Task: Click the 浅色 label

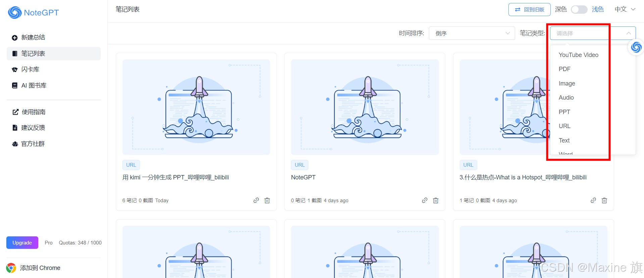Action: pyautogui.click(x=598, y=9)
